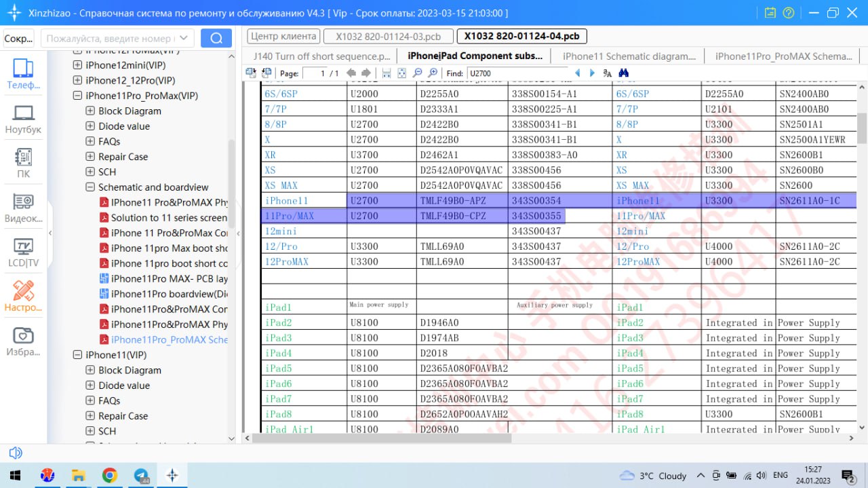This screenshot has height=488, width=868.
Task: Open the Windows Start menu
Action: 16,475
